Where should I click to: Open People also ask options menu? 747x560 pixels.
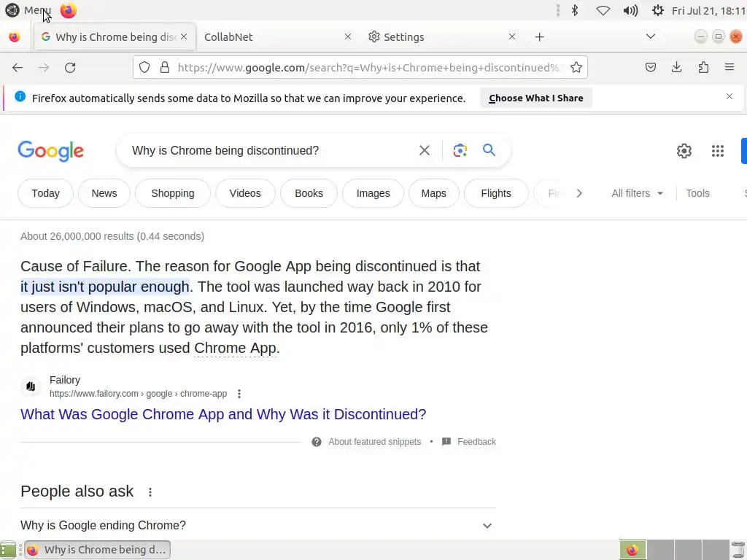coord(150,492)
